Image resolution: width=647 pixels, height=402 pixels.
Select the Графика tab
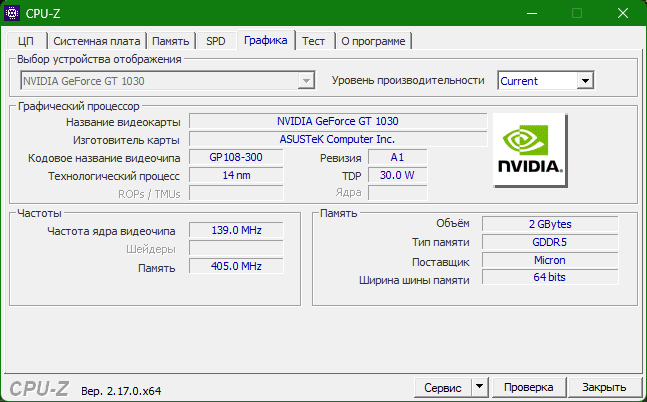pyautogui.click(x=265, y=40)
